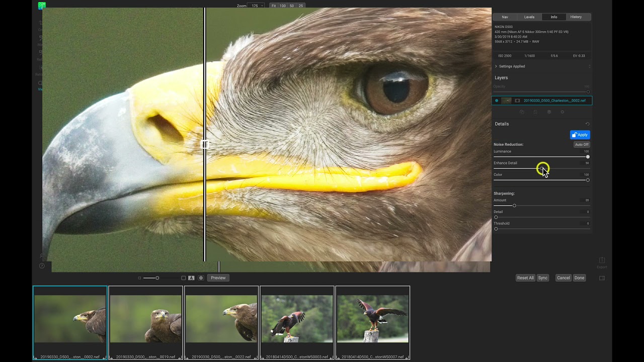Toggle the Preview button
This screenshot has height=362, width=644.
click(218, 278)
